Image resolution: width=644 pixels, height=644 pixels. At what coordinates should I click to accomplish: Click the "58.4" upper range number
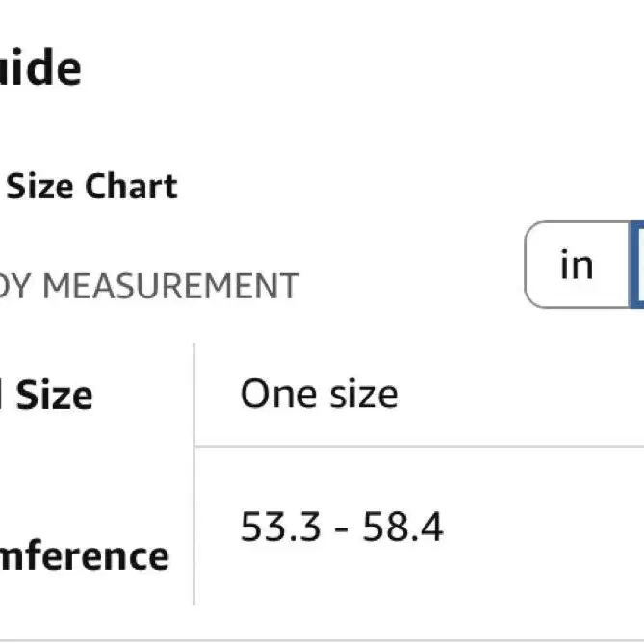coord(402,527)
